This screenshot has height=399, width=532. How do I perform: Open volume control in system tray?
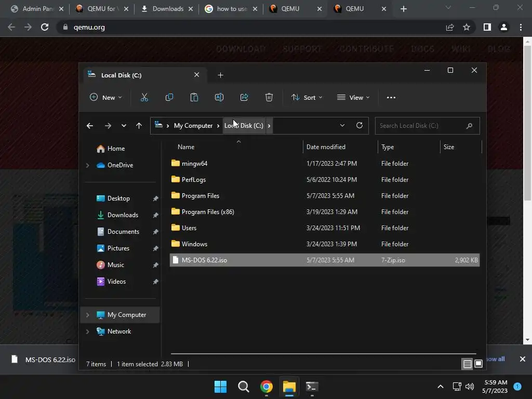(470, 387)
